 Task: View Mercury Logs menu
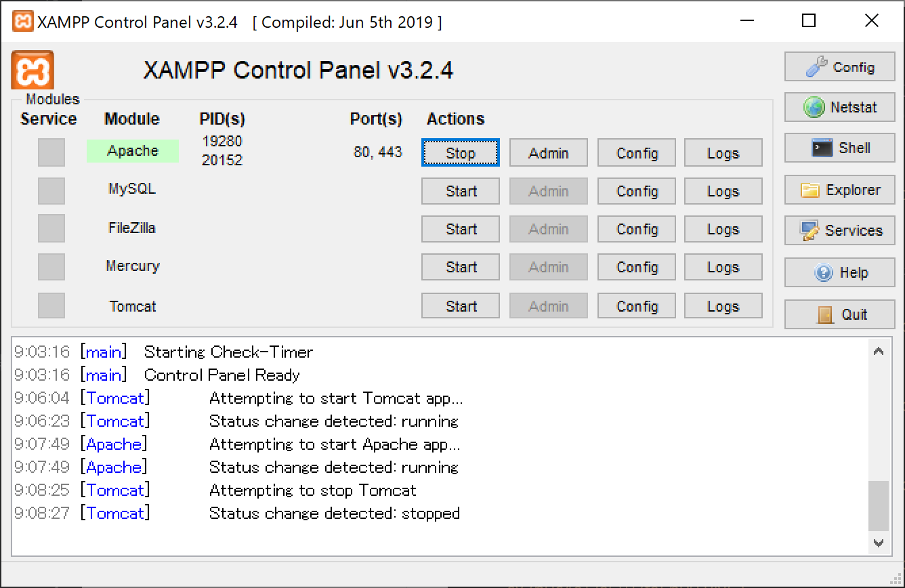pos(723,267)
